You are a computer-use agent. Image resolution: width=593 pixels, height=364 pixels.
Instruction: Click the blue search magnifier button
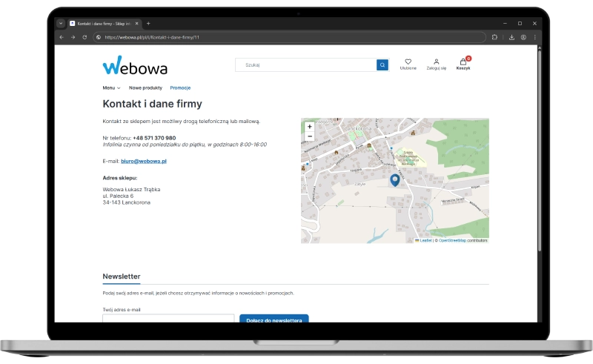tap(382, 65)
